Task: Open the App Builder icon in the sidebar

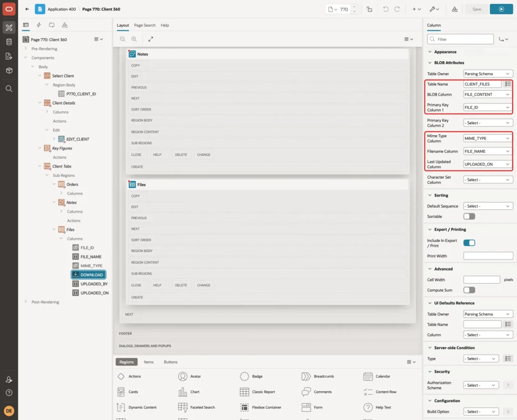Action: (x=9, y=28)
